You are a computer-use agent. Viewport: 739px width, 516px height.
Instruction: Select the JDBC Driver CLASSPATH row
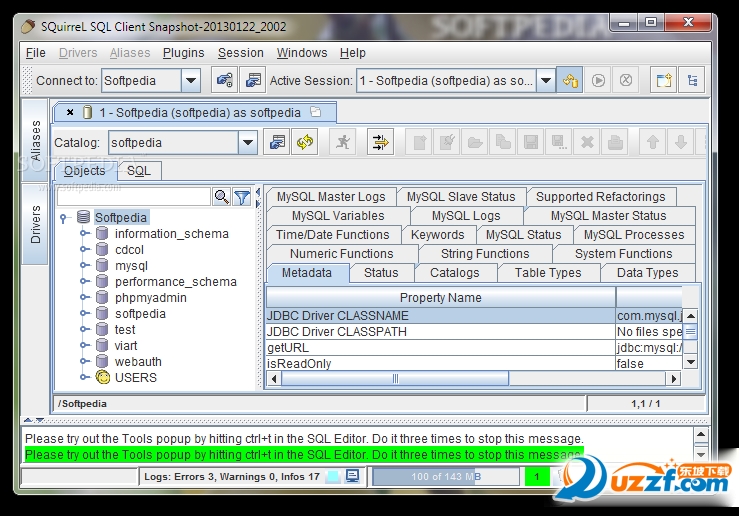tap(474, 332)
